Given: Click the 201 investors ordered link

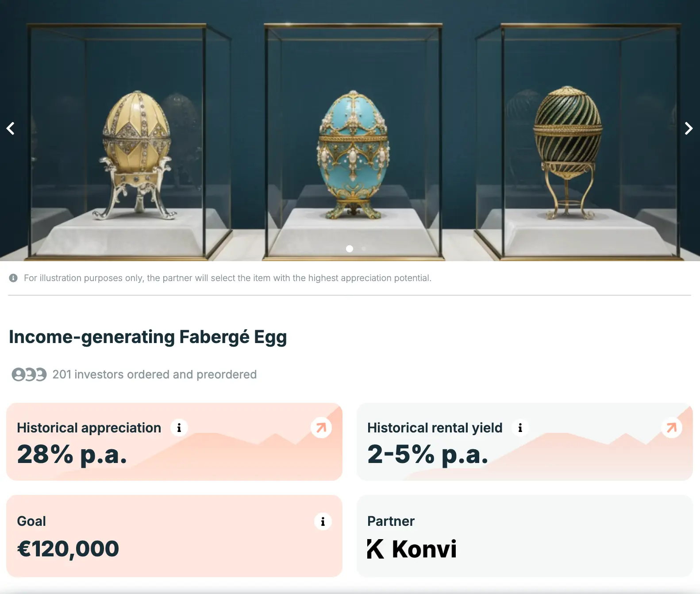Looking at the screenshot, I should 154,374.
